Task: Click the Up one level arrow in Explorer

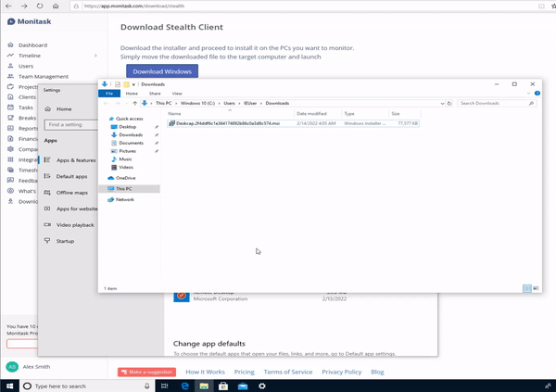Action: coord(134,103)
